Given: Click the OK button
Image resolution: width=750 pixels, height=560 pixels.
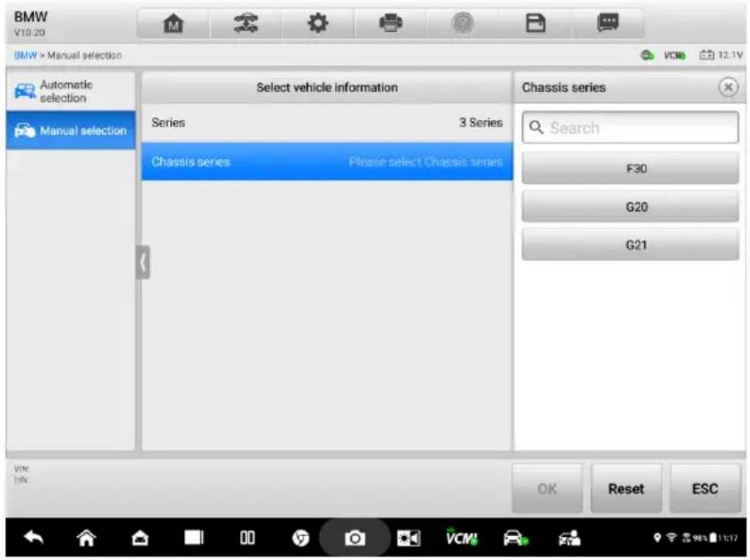Looking at the screenshot, I should 547,488.
